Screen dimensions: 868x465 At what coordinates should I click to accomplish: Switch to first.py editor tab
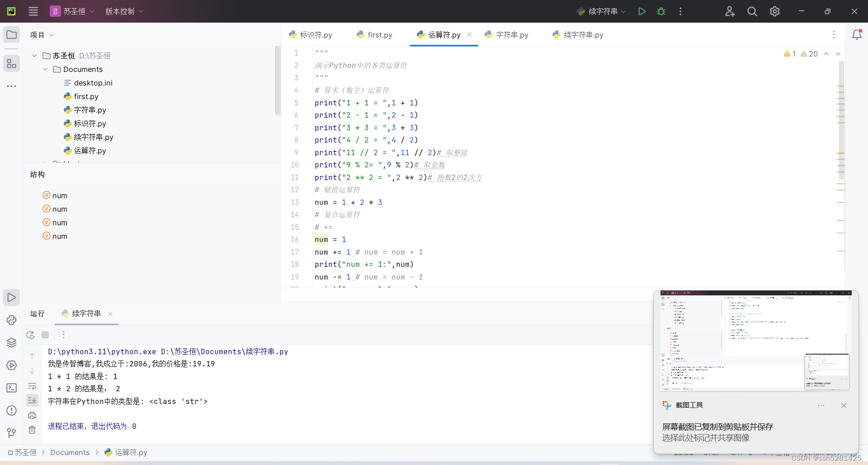374,35
